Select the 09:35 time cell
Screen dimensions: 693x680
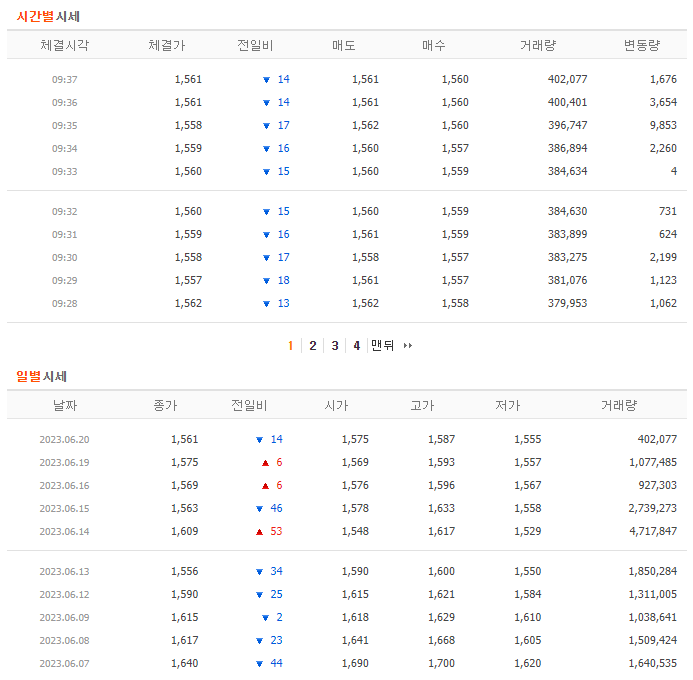(x=65, y=125)
